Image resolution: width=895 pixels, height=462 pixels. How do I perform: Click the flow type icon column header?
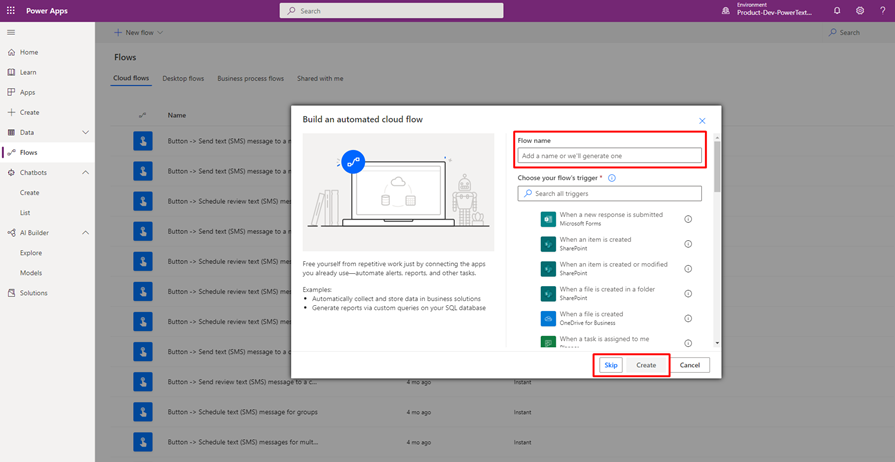142,115
